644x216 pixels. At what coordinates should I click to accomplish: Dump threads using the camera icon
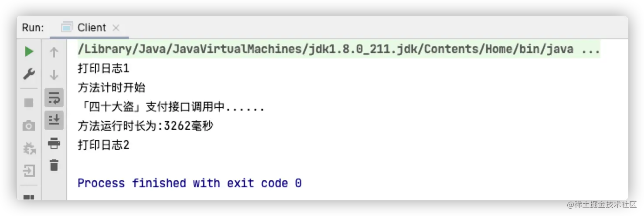(x=29, y=126)
